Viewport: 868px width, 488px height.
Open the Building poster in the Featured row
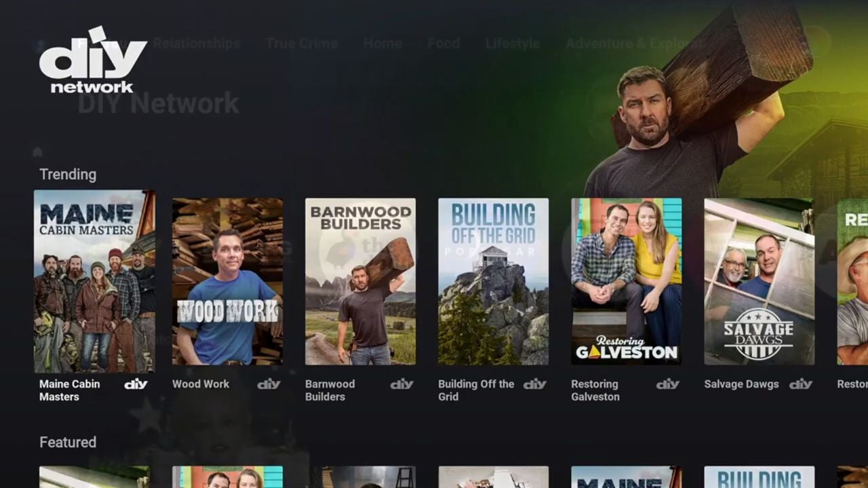tap(759, 477)
